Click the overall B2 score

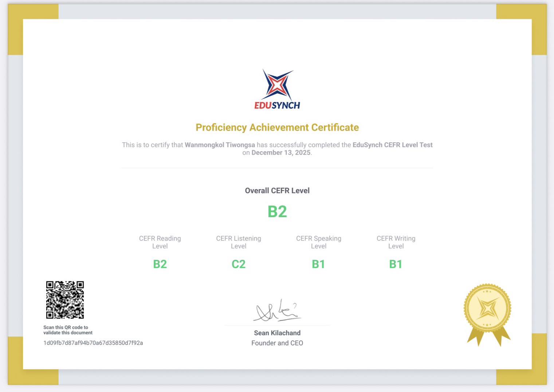pyautogui.click(x=277, y=212)
